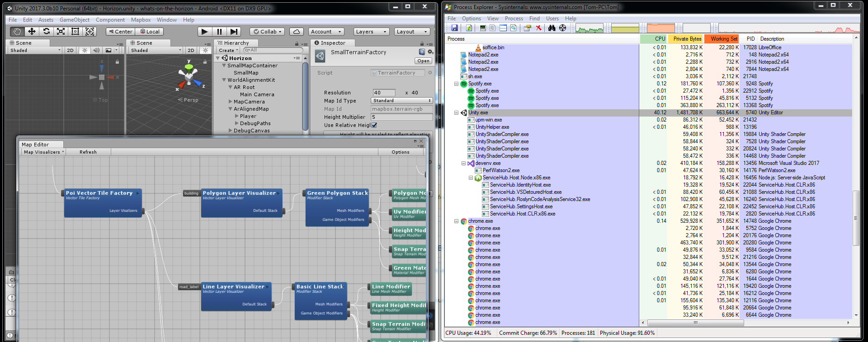The height and width of the screenshot is (342, 868).
Task: Expand the DebugCanvas hierarchy node
Action: [x=230, y=131]
